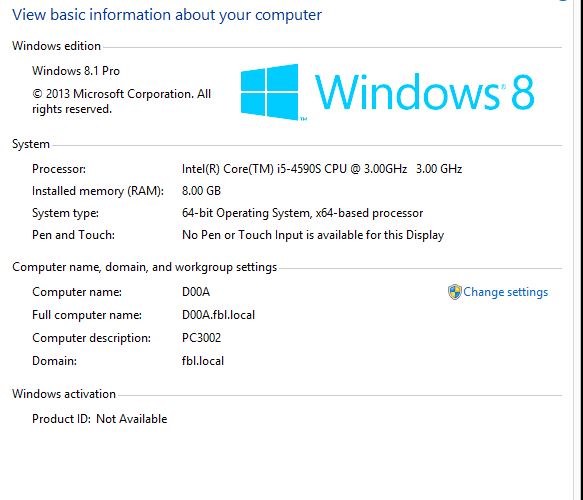Click the Windows 8 wordmark text

coord(425,92)
